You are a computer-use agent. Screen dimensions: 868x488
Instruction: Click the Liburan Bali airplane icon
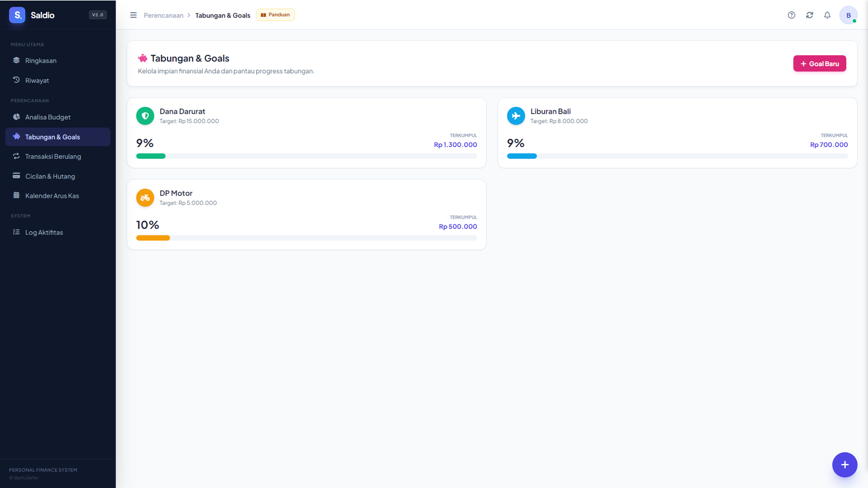pos(516,116)
